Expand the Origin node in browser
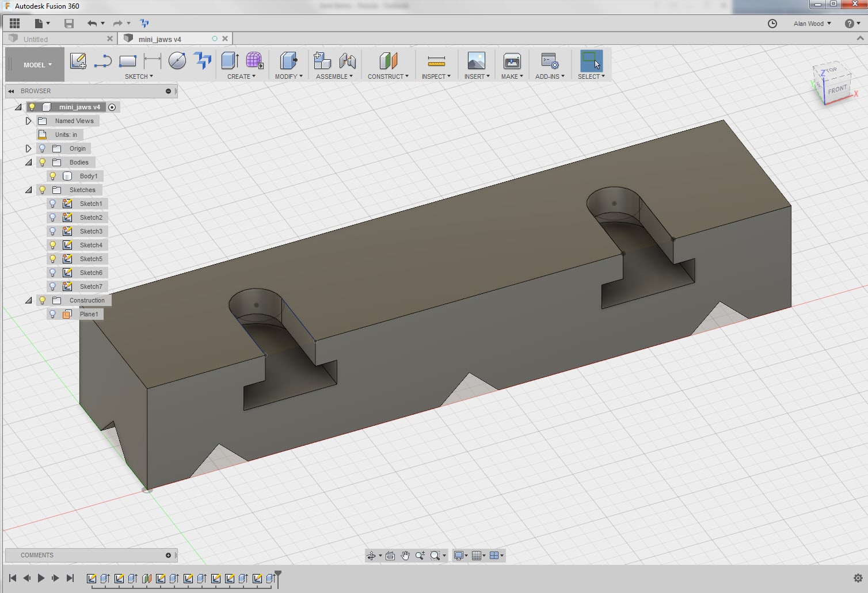Screen dimensions: 868x593 pyautogui.click(x=28, y=148)
